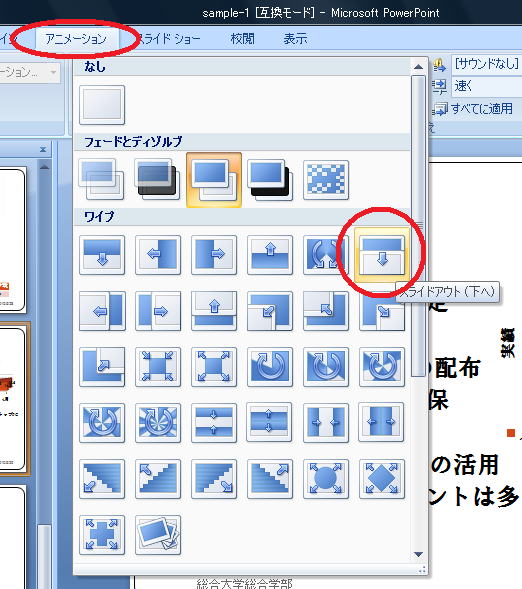Select the 'なし' no-transition thumbnail
522x589 pixels.
[x=102, y=105]
